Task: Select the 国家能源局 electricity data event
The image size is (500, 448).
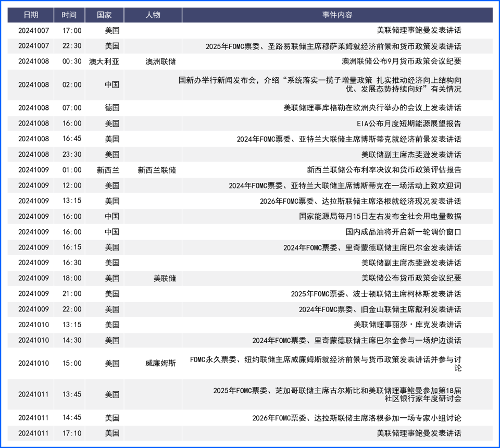Action: (x=380, y=217)
